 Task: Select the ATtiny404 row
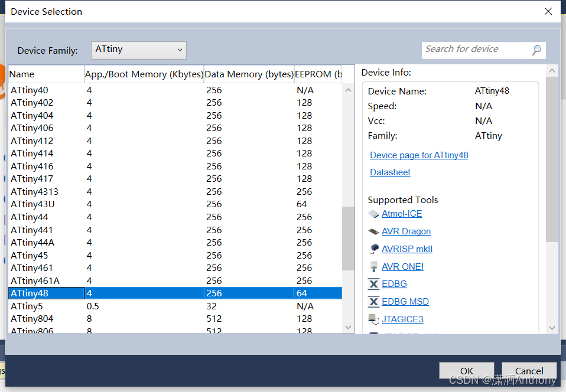(x=175, y=115)
